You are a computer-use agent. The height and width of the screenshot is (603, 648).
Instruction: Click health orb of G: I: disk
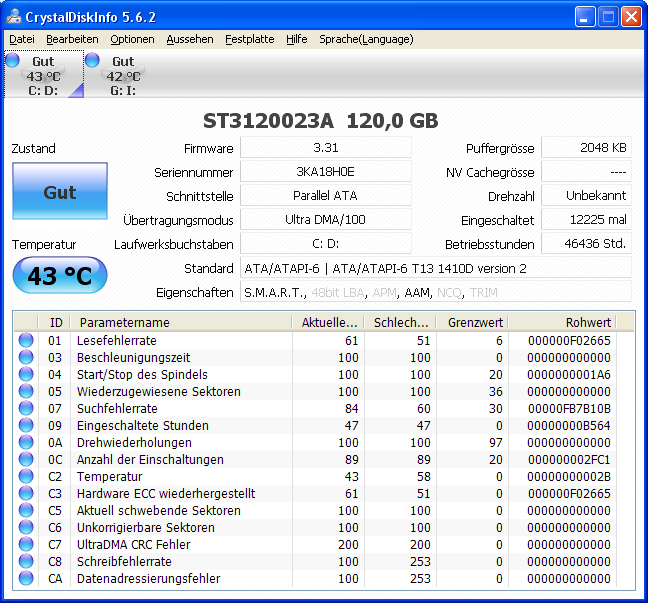92,60
